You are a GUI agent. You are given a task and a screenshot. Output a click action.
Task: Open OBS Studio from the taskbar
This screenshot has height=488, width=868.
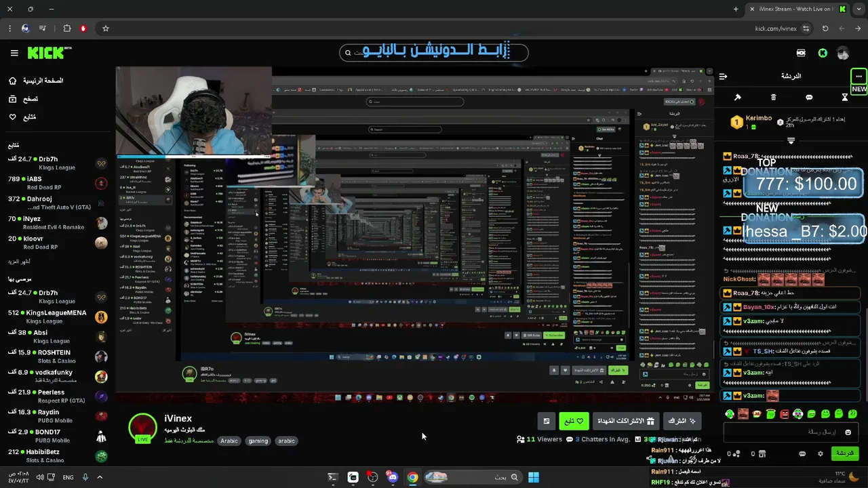pyautogui.click(x=372, y=477)
